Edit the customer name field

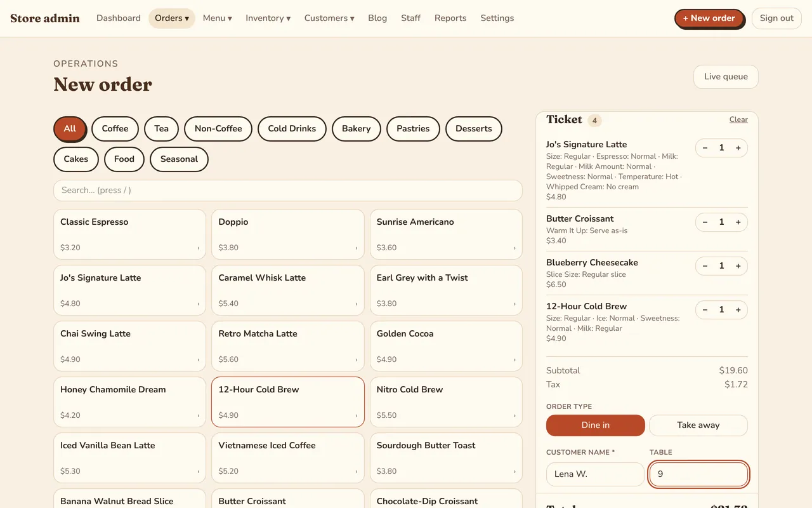click(x=595, y=474)
